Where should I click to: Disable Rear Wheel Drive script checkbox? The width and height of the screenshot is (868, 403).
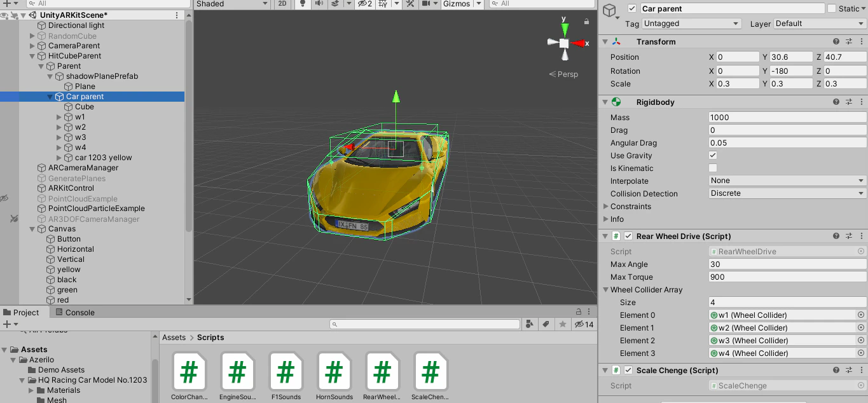[628, 236]
